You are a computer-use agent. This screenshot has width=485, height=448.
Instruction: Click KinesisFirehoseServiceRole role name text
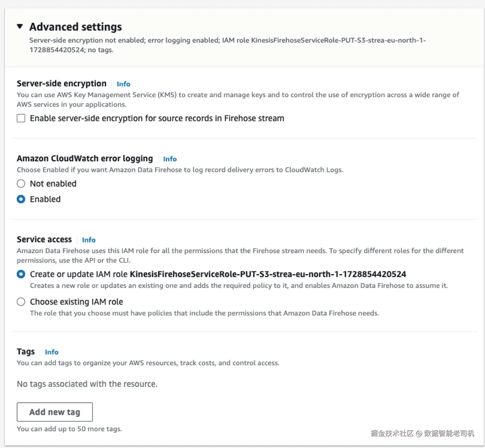(x=268, y=274)
